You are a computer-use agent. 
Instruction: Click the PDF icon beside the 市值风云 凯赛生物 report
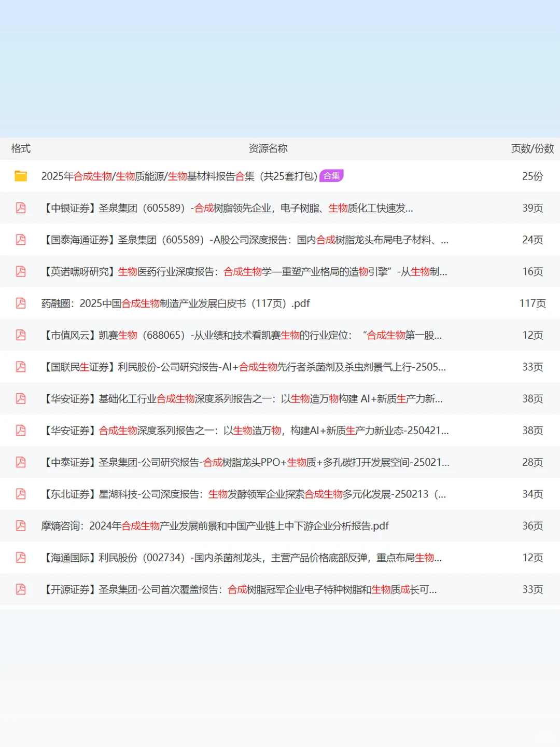pyautogui.click(x=21, y=335)
